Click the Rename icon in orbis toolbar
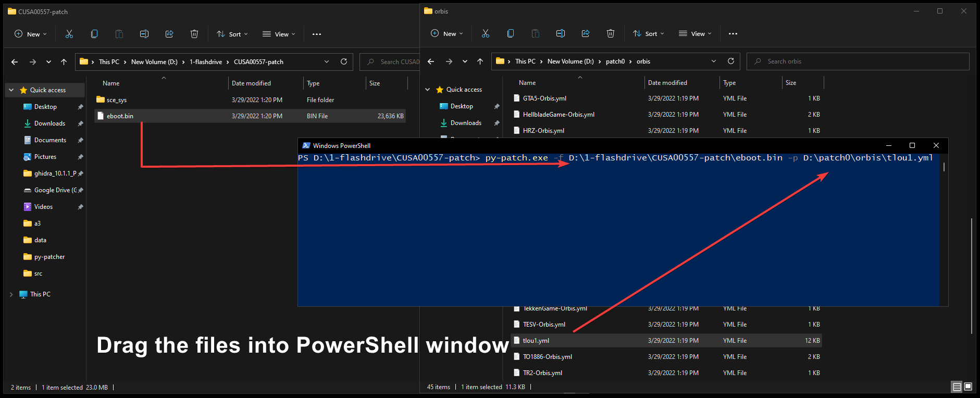The image size is (980, 398). point(561,33)
